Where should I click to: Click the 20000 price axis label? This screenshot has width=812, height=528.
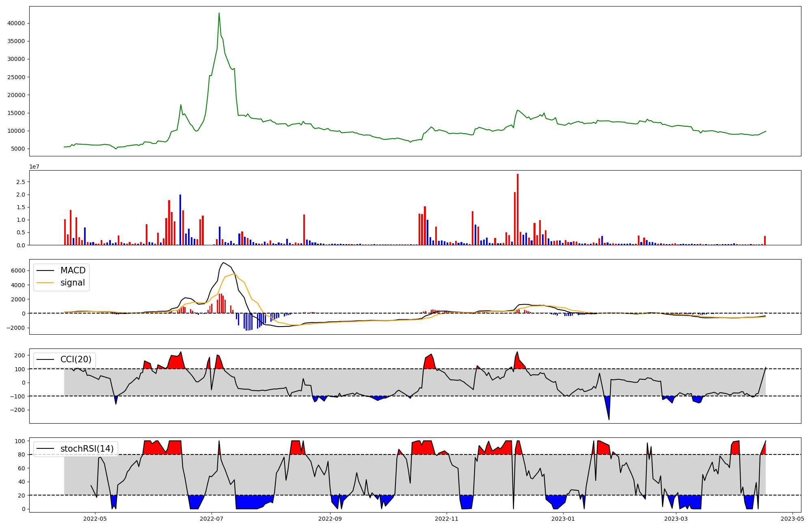point(16,95)
